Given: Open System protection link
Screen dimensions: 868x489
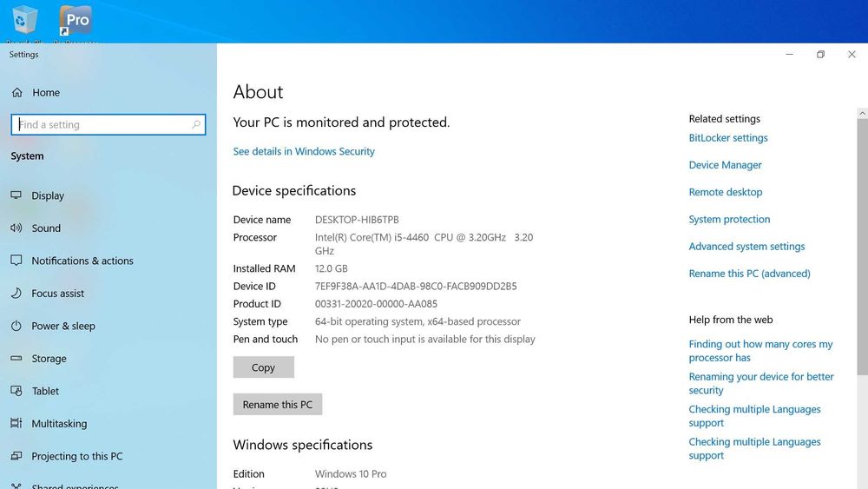Looking at the screenshot, I should 729,219.
